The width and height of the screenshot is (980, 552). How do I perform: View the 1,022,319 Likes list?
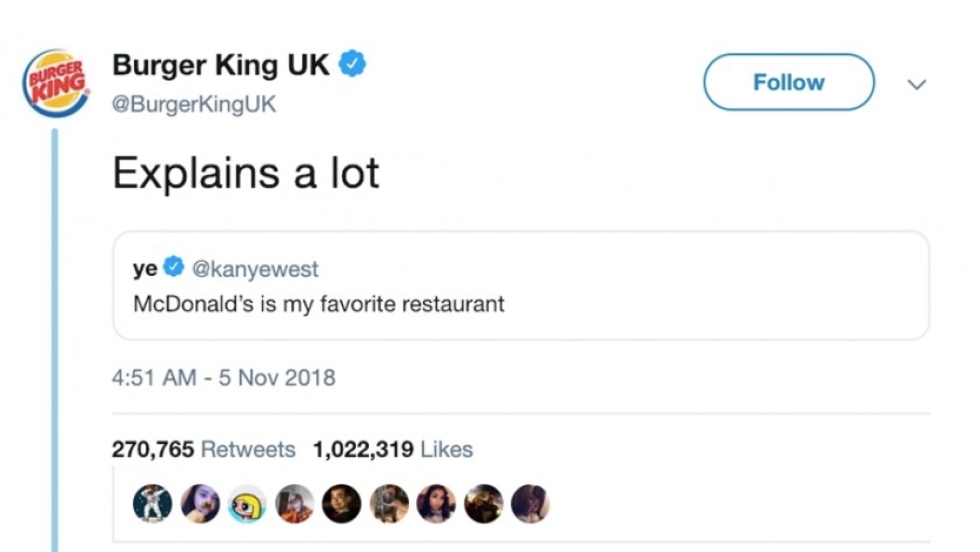393,450
